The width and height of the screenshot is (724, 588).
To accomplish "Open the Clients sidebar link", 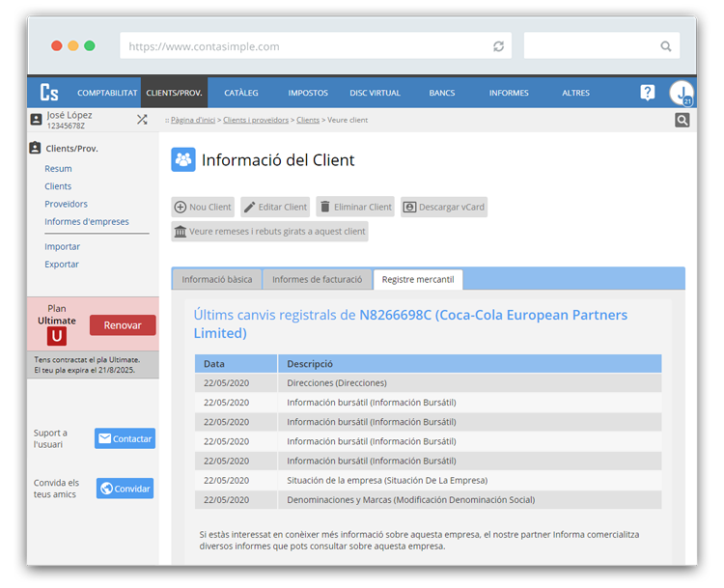I will (58, 186).
